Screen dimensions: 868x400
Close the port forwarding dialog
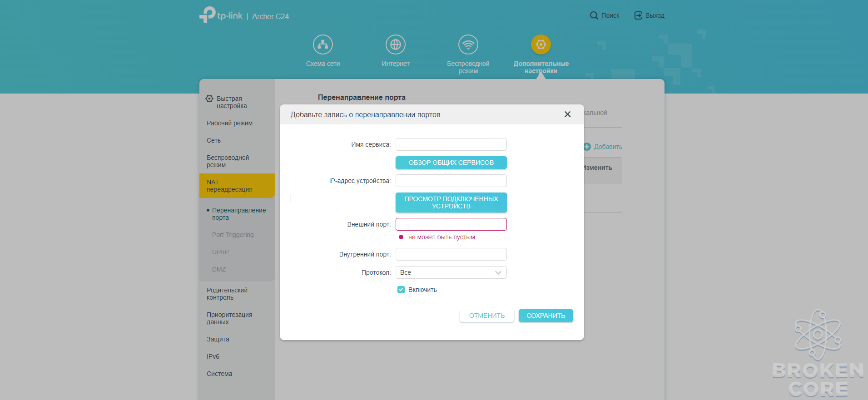coord(567,114)
